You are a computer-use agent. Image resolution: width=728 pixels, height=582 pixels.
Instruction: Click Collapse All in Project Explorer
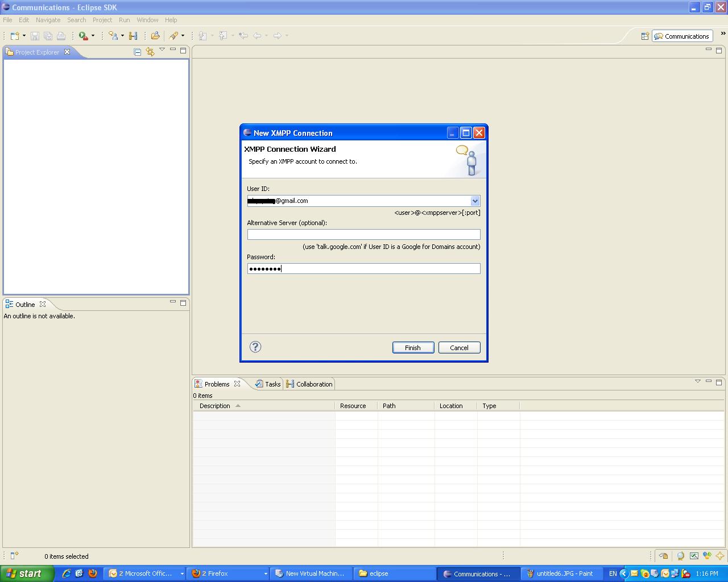[138, 52]
